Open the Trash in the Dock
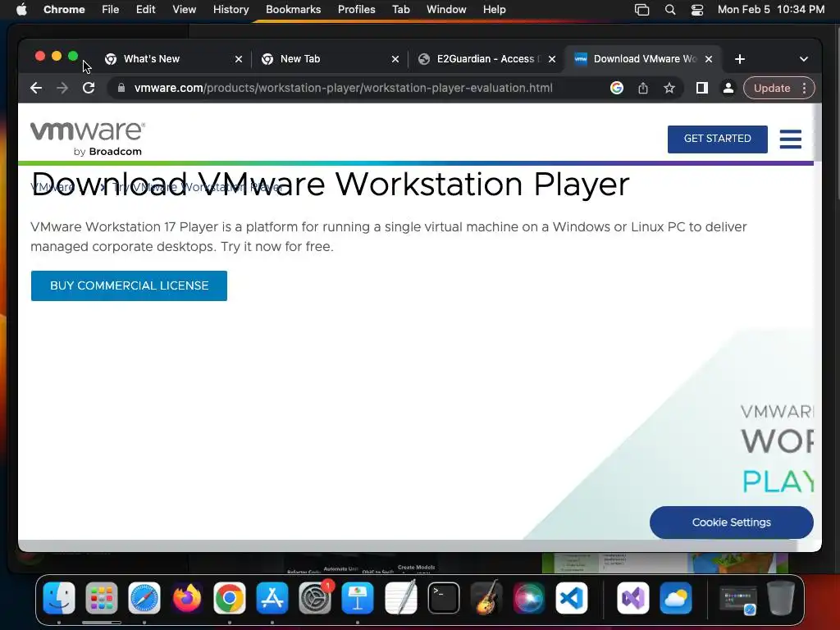The width and height of the screenshot is (840, 630). (781, 598)
